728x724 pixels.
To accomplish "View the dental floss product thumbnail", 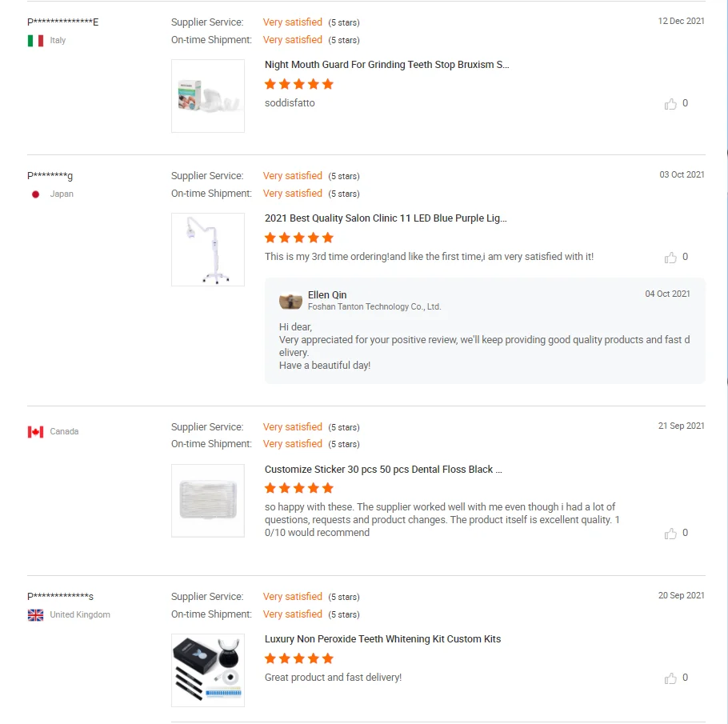I will 208,501.
